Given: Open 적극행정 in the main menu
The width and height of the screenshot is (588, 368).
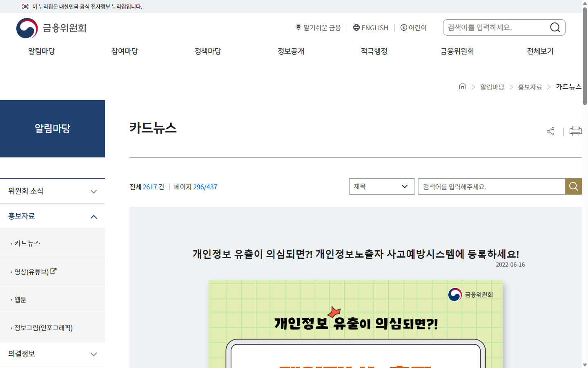Looking at the screenshot, I should (x=374, y=51).
